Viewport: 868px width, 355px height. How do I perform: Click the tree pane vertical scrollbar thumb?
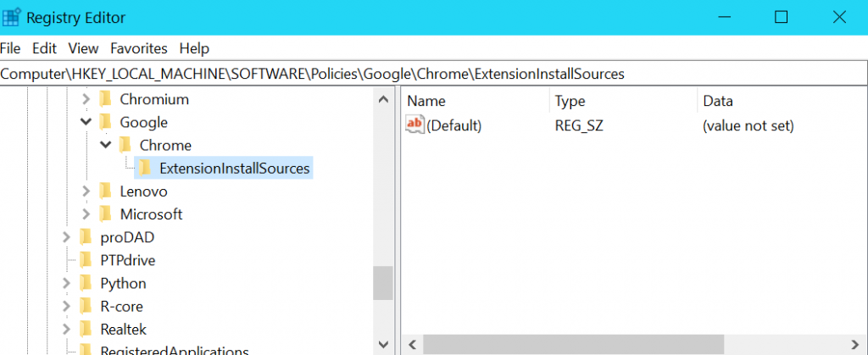[382, 283]
